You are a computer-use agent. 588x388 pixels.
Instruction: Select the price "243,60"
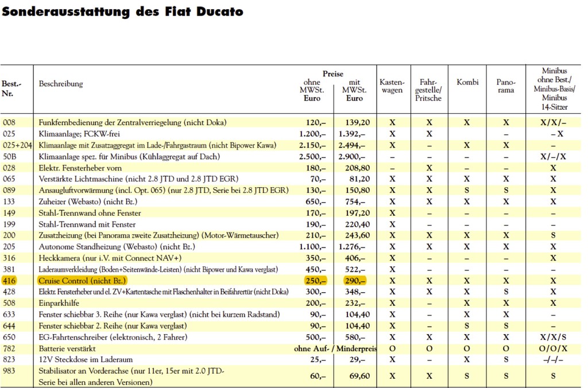[x=357, y=235]
